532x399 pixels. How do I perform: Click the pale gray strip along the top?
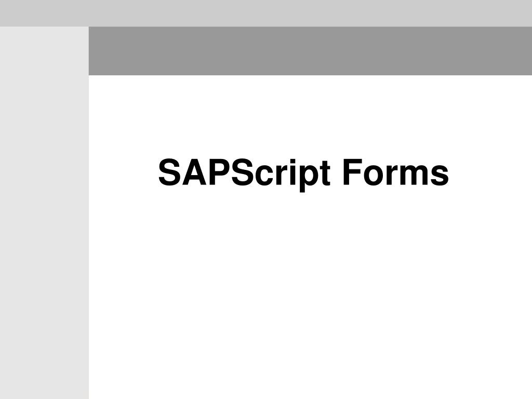click(266, 13)
